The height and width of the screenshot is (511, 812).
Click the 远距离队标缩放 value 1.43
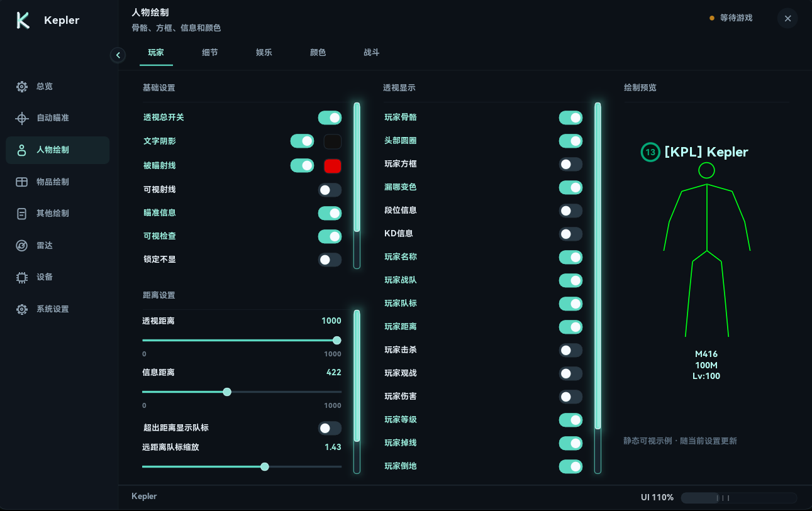(333, 448)
